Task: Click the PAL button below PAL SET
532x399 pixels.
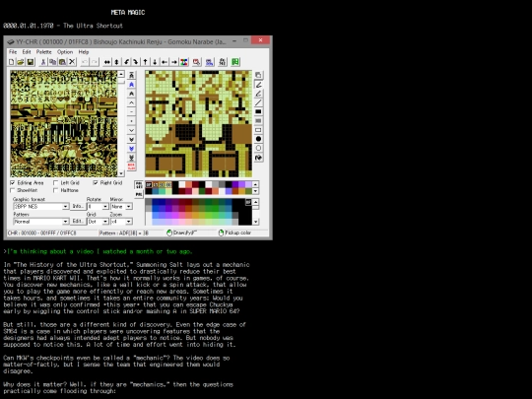Action: [139, 194]
